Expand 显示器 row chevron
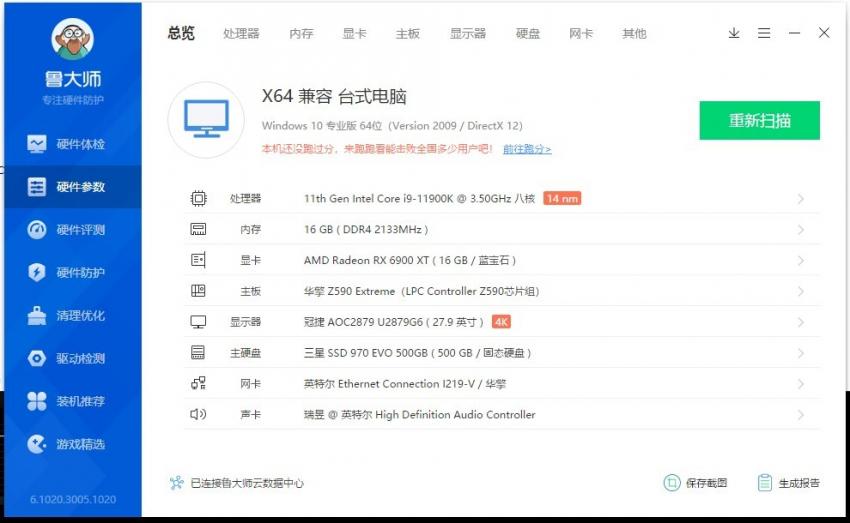This screenshot has width=850, height=523. point(801,322)
